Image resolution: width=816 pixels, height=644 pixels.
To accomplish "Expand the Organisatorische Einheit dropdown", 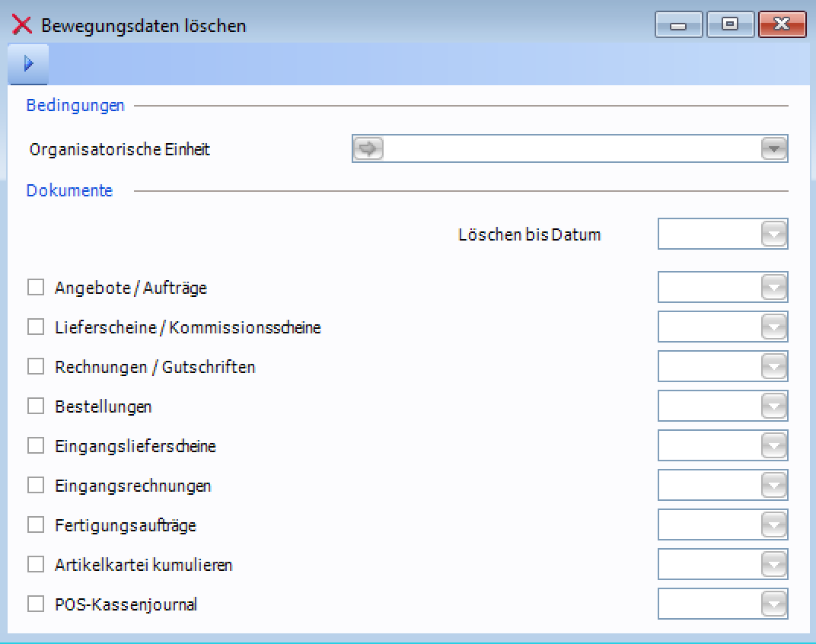I will click(773, 149).
